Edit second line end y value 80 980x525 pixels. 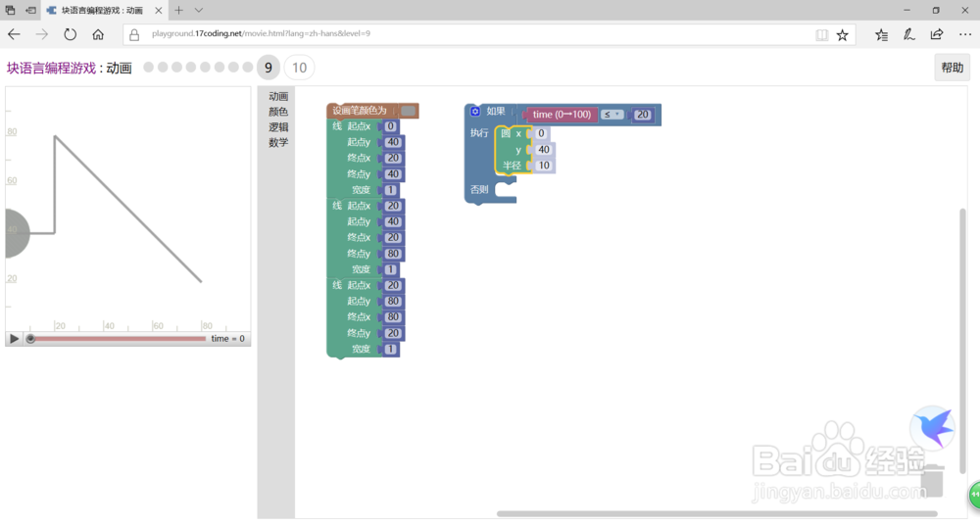click(x=393, y=254)
